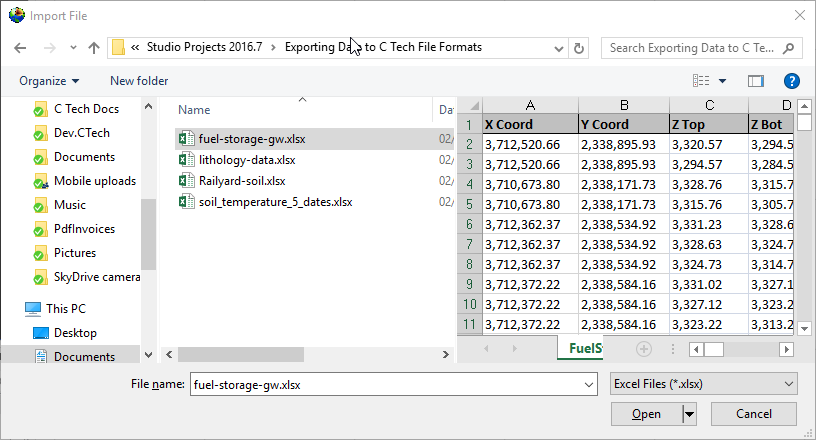Screen dimensions: 816x440
Task: Click the Back navigation arrow
Action: coord(21,48)
